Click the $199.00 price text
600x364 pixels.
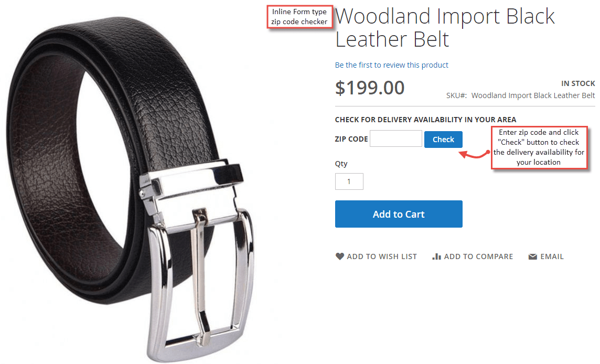370,88
